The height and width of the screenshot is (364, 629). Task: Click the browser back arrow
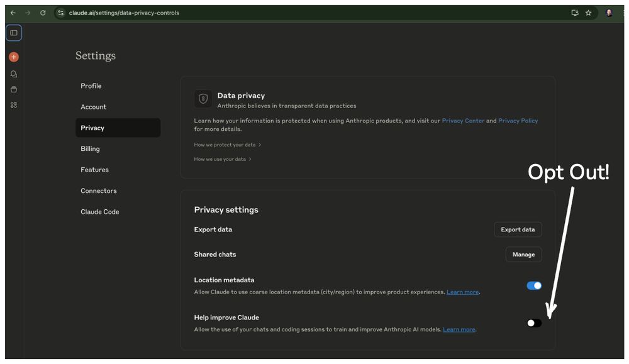point(13,13)
